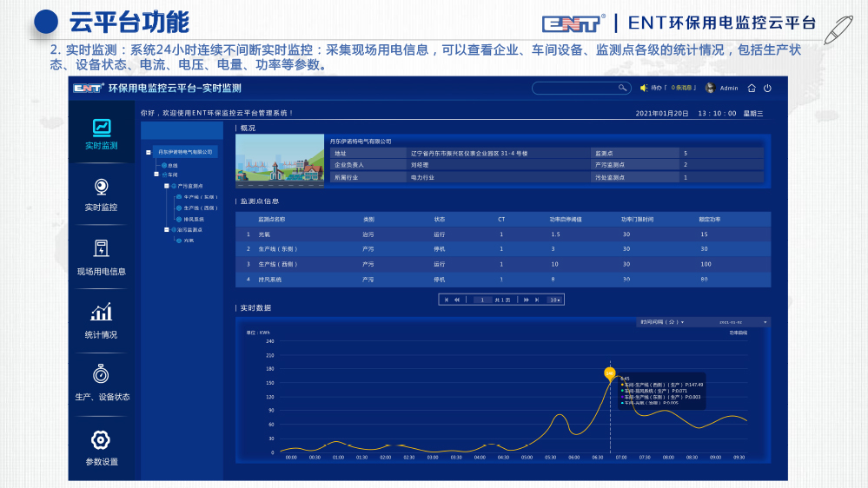The width and height of the screenshot is (868, 488).
Task: Collapse the 治污监测点 tree node
Action: pos(167,230)
